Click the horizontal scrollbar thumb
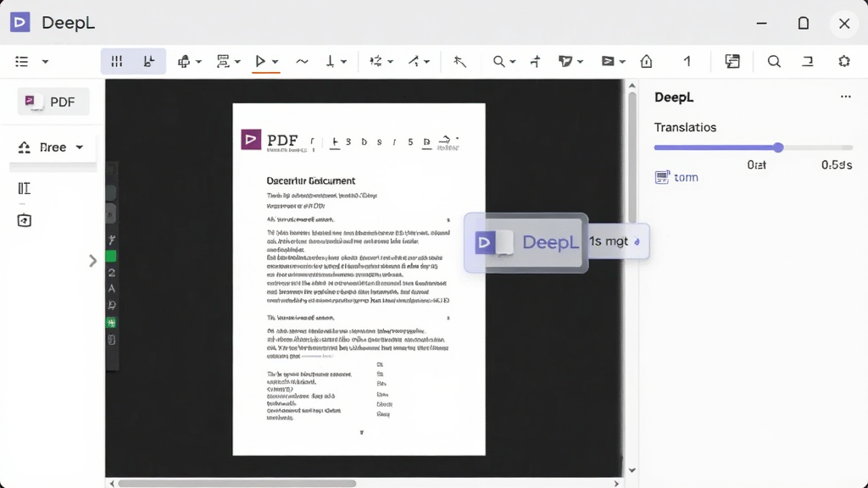This screenshot has width=868, height=488. pyautogui.click(x=237, y=484)
